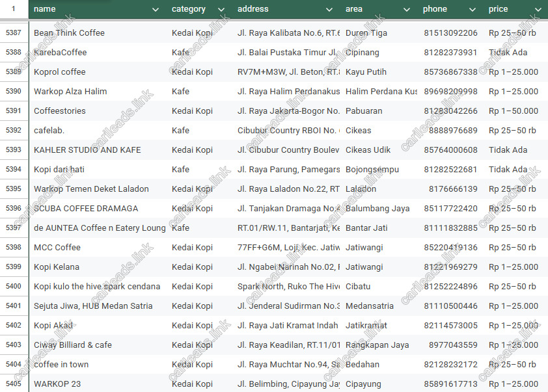548x392 pixels.
Task: Click the area cell 'Medansatria'
Action: point(380,306)
